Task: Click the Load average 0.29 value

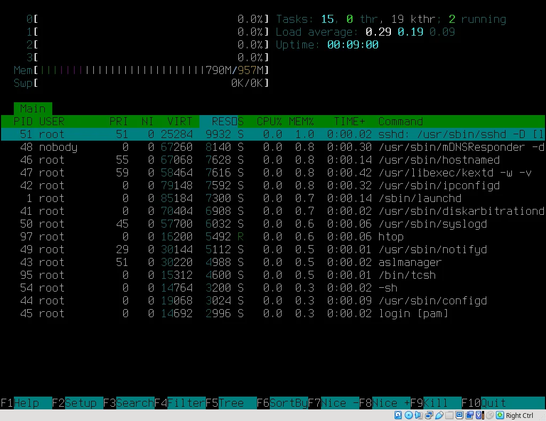Action: [378, 32]
